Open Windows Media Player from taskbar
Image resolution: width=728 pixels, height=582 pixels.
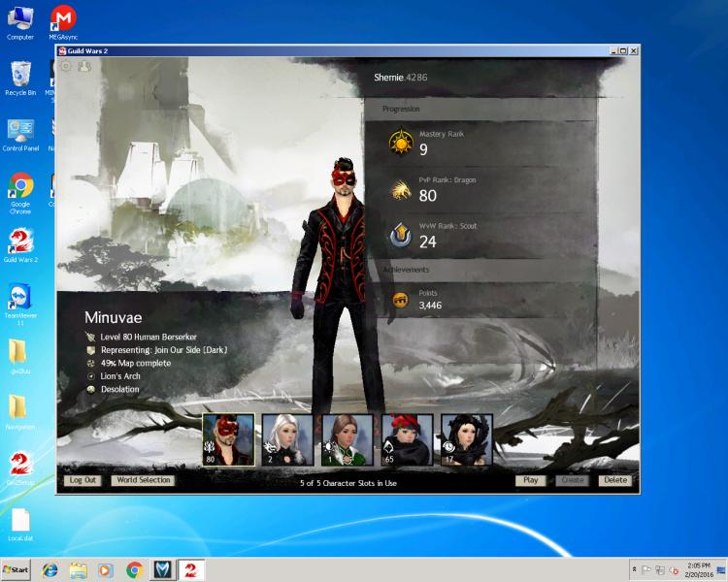pyautogui.click(x=106, y=570)
